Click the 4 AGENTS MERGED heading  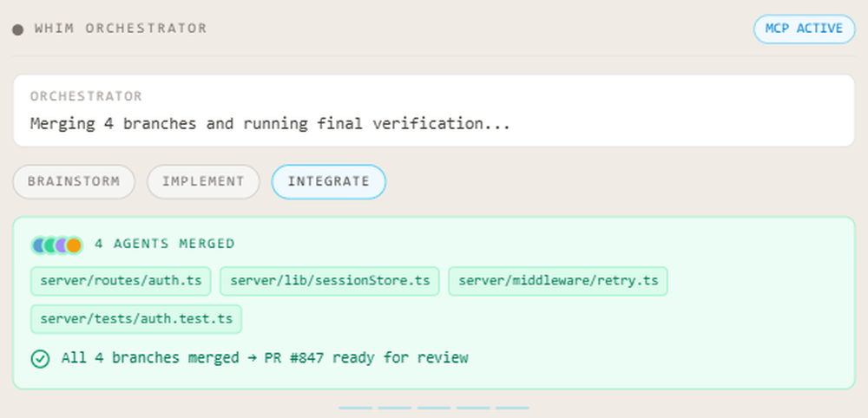pyautogui.click(x=164, y=244)
